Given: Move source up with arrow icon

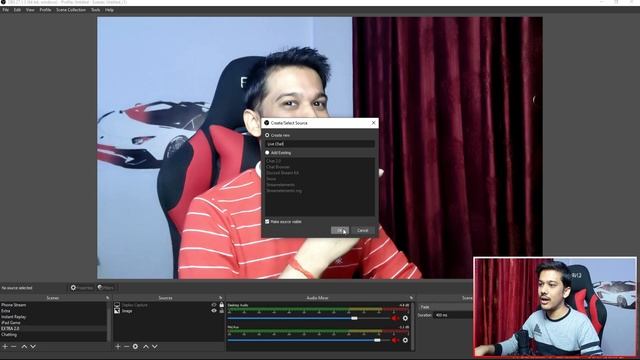Looking at the screenshot, I should [x=146, y=347].
